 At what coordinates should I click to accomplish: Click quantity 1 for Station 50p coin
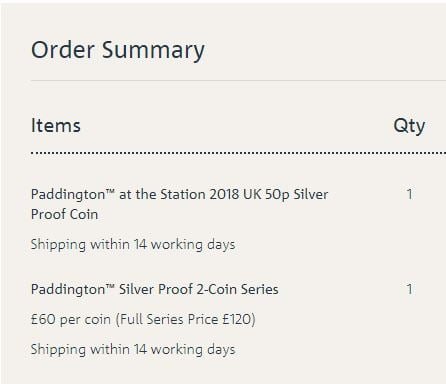[x=410, y=194]
